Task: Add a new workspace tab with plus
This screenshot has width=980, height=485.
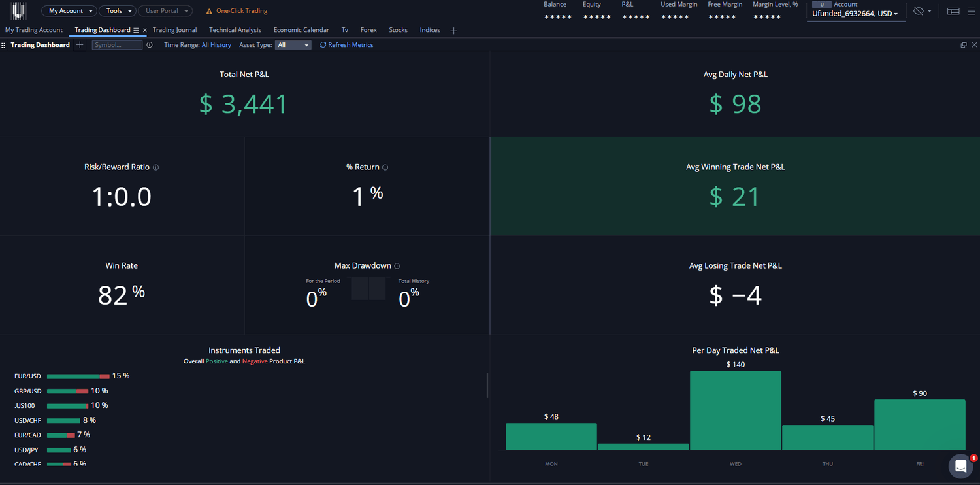Action: pyautogui.click(x=454, y=31)
